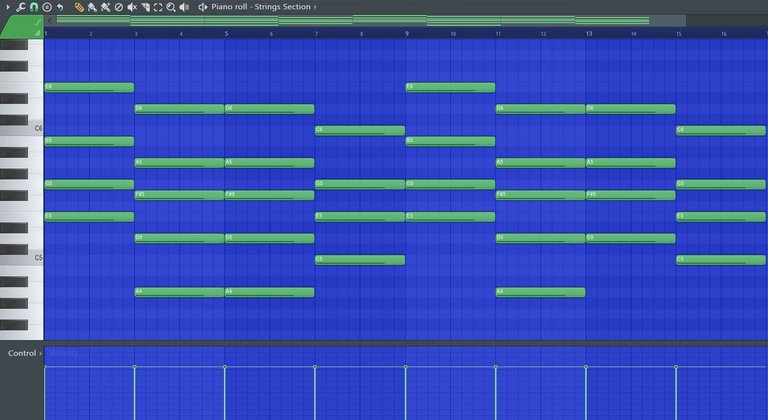
Task: Click bar 3 on the timeline ruler
Action: [x=136, y=34]
